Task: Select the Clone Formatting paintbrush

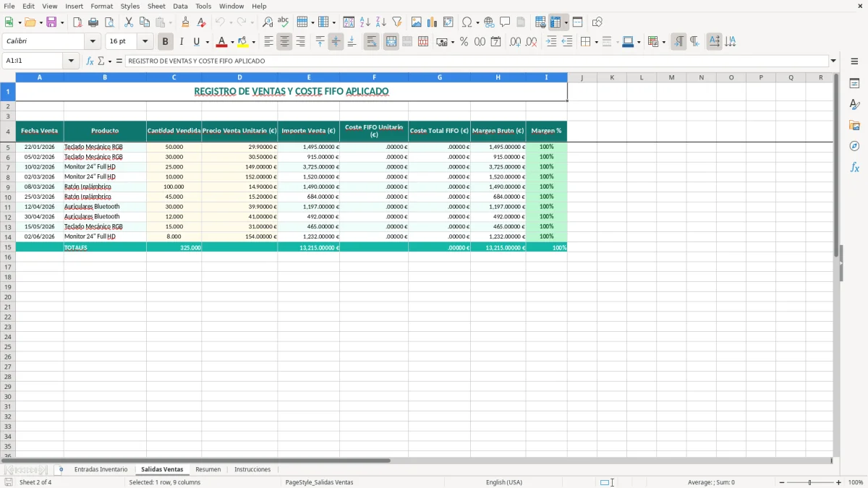Action: [x=186, y=22]
